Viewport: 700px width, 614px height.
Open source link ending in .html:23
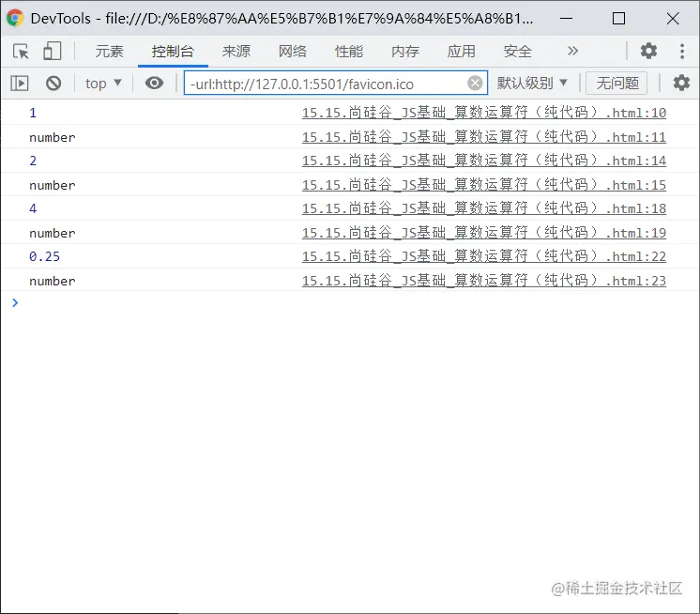(484, 281)
